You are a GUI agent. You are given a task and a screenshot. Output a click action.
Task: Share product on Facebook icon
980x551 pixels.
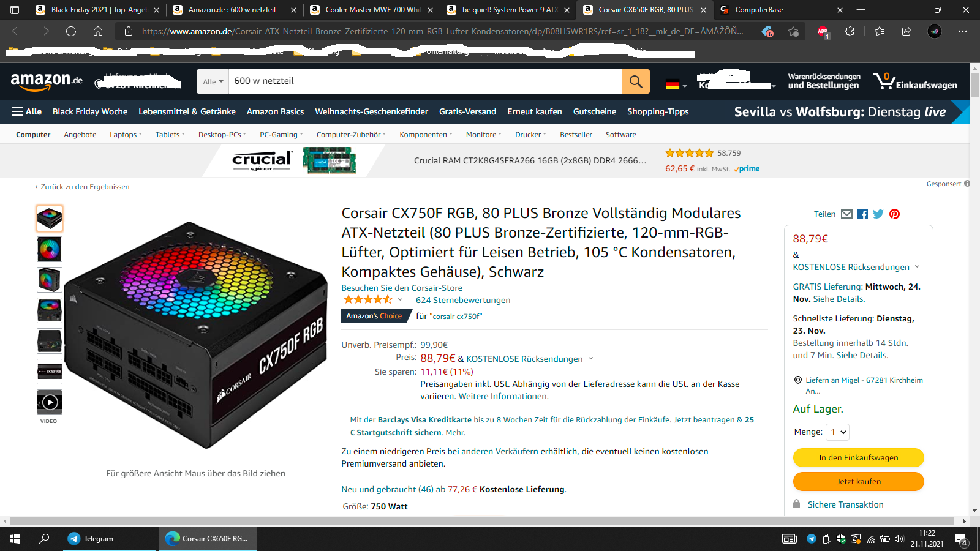tap(862, 214)
